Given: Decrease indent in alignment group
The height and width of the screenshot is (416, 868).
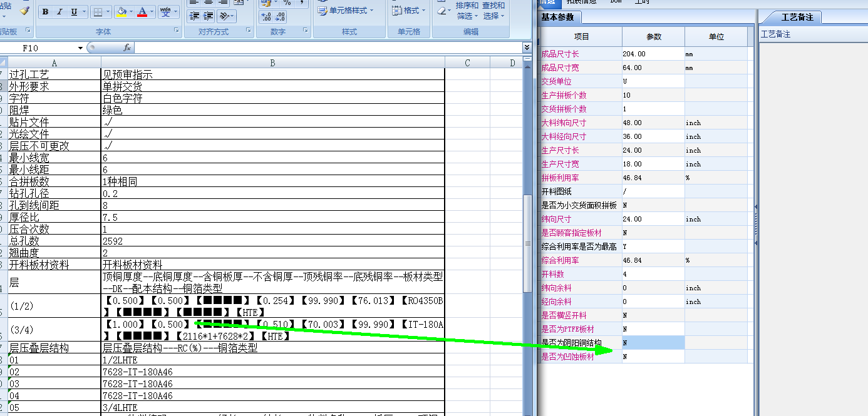Looking at the screenshot, I should pyautogui.click(x=194, y=16).
